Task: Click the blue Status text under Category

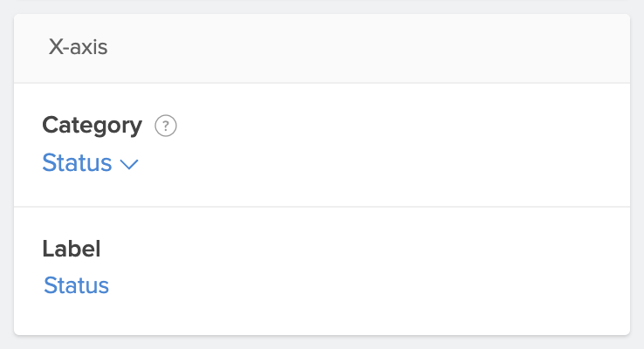Action: [x=77, y=163]
